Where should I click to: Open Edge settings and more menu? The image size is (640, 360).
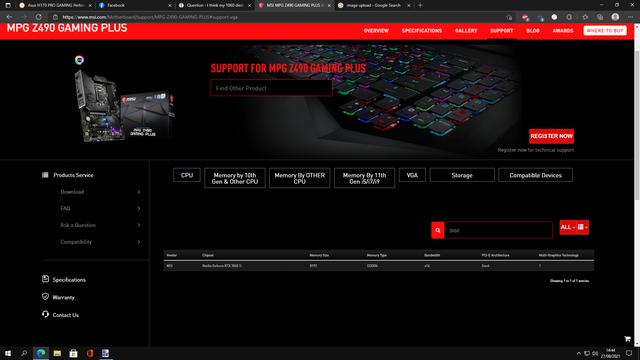(x=630, y=17)
